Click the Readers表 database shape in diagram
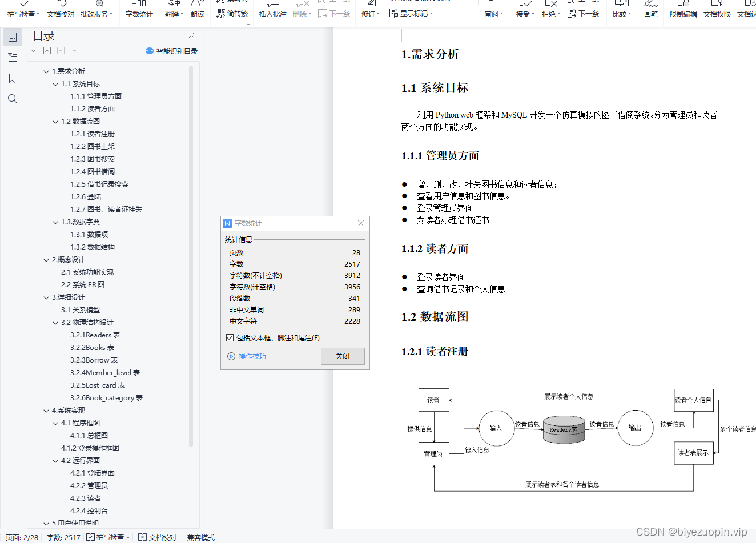 point(564,429)
